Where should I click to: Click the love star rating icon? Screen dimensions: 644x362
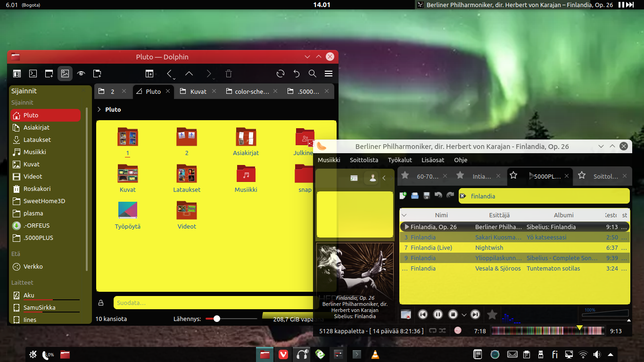point(492,314)
